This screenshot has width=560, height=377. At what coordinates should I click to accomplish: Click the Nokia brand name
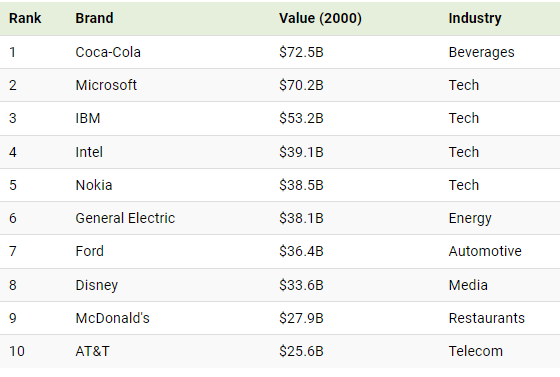click(x=94, y=185)
